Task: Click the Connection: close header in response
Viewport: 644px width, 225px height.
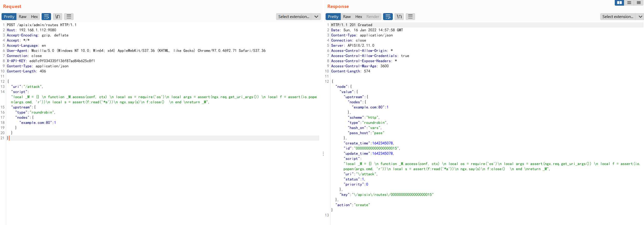Action: pos(348,40)
